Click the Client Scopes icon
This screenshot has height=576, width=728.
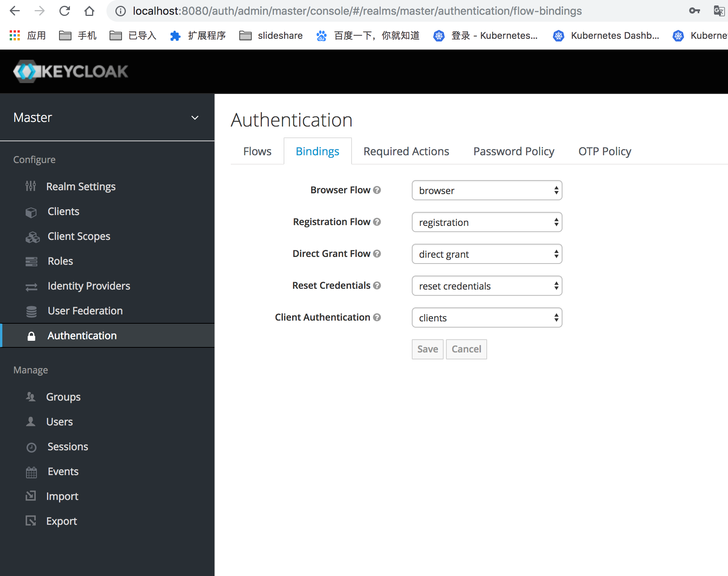(32, 236)
